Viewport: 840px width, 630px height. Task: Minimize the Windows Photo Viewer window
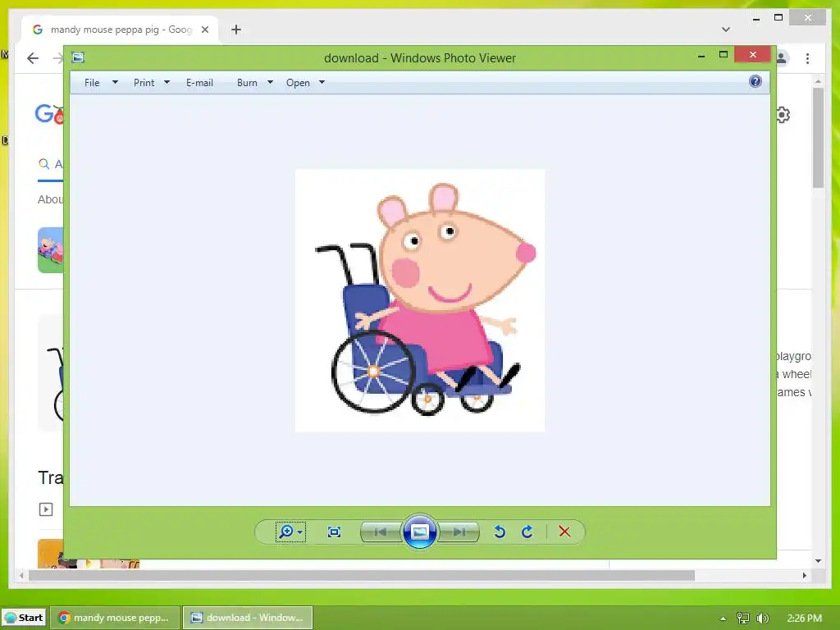(701, 55)
